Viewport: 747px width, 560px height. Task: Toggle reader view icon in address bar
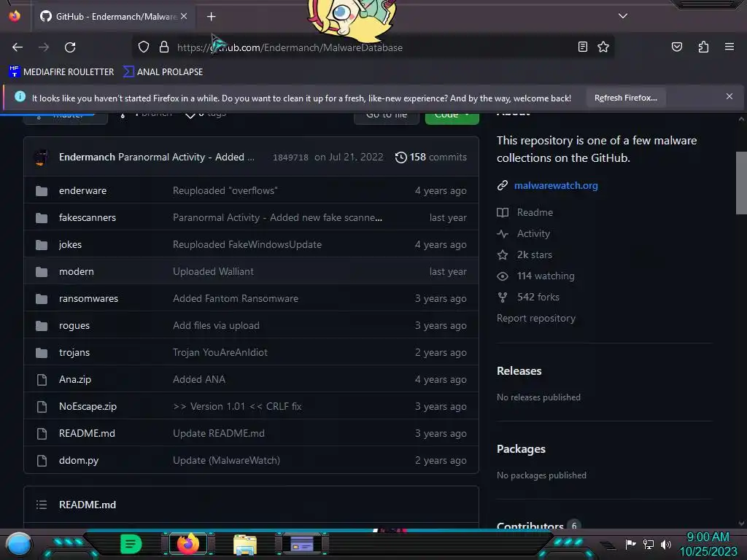(582, 47)
